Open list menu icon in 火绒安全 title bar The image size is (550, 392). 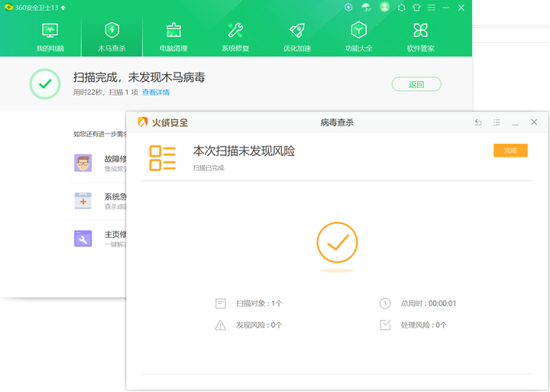click(x=497, y=122)
